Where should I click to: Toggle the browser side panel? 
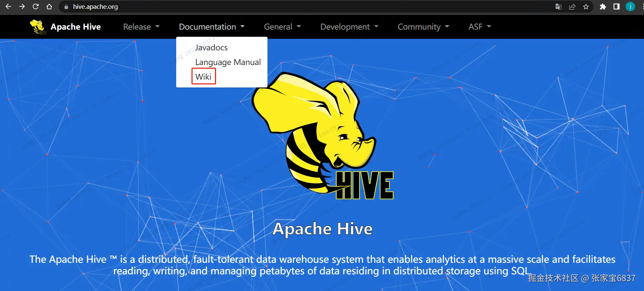(x=616, y=6)
